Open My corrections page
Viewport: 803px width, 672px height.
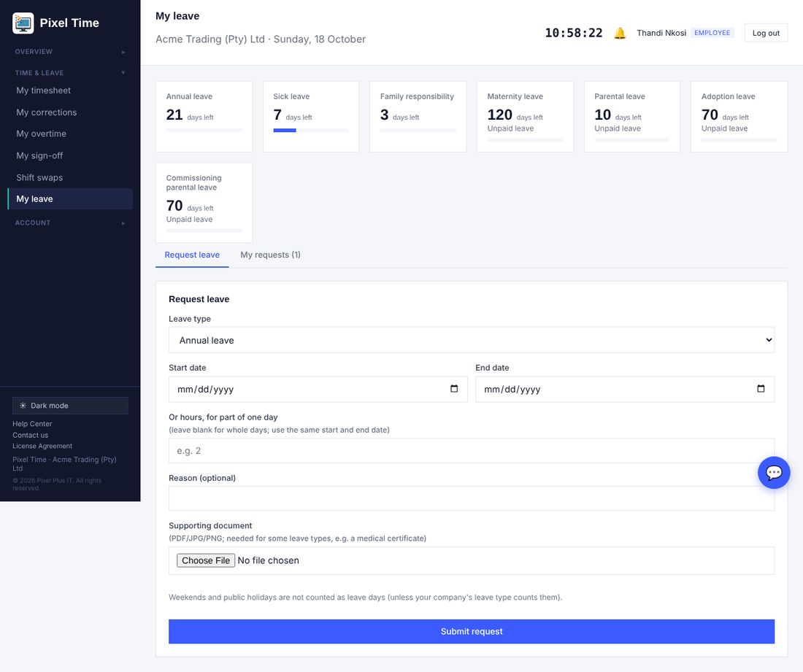[x=70, y=112]
